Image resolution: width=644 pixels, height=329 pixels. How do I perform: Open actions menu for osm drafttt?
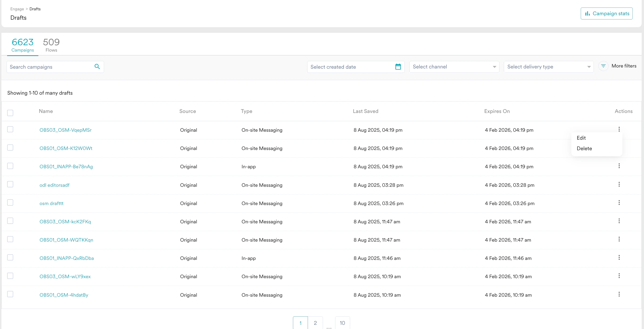pyautogui.click(x=619, y=203)
